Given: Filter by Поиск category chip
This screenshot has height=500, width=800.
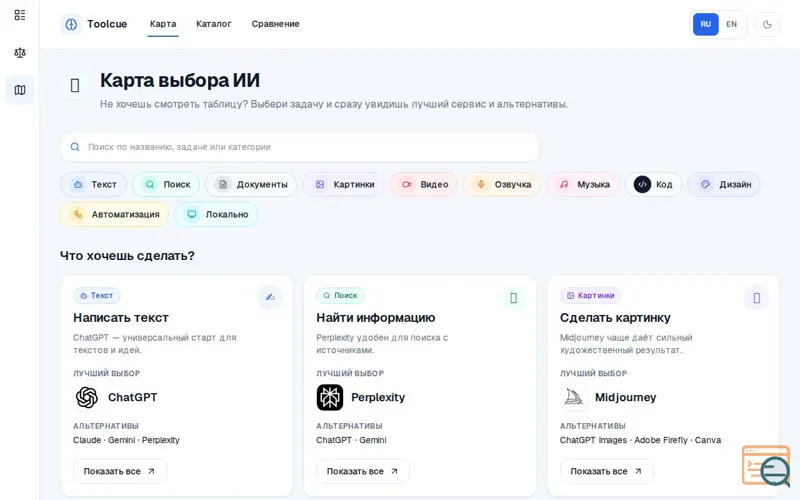Looking at the screenshot, I should click(x=166, y=185).
